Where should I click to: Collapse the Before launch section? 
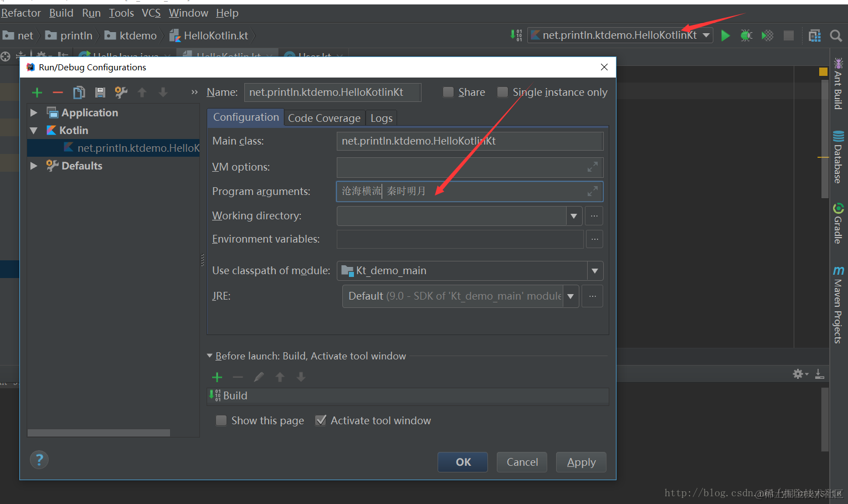tap(209, 356)
